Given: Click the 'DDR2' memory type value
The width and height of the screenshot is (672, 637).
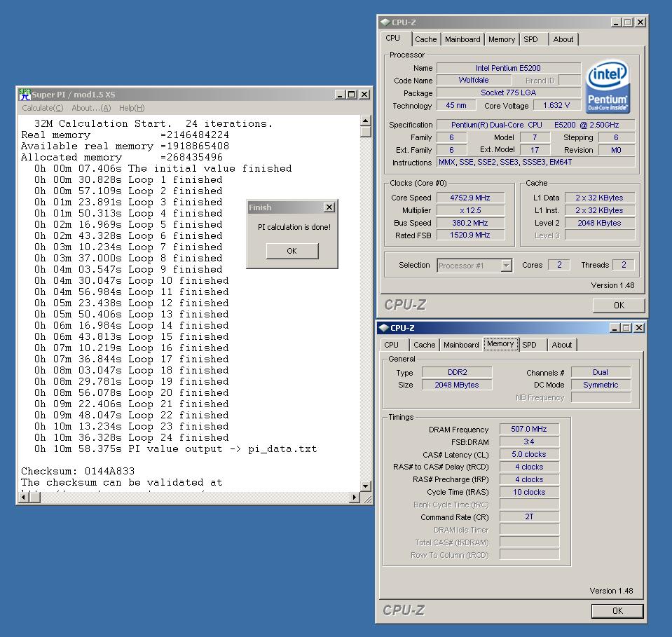Looking at the screenshot, I should pyautogui.click(x=458, y=373).
